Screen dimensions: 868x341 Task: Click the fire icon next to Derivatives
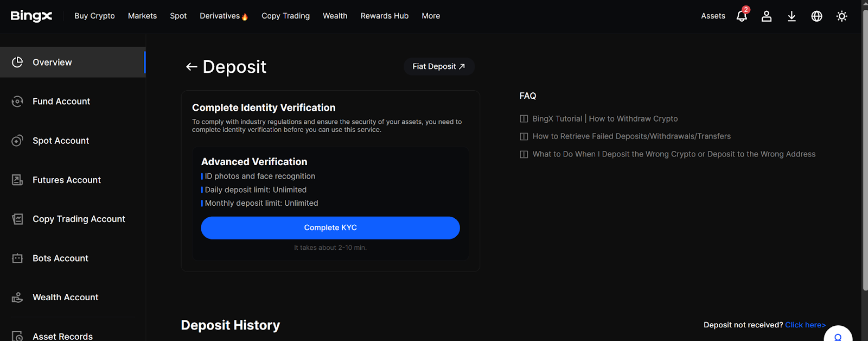(x=245, y=16)
